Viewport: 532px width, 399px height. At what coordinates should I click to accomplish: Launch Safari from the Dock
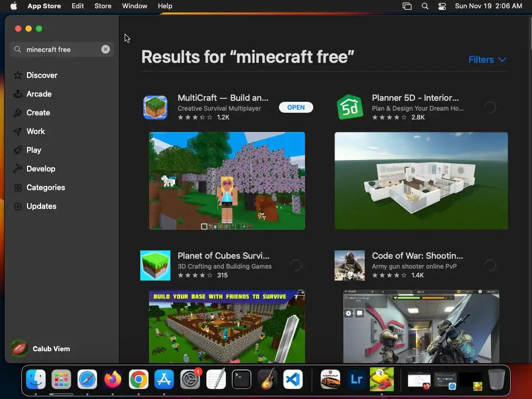pyautogui.click(x=87, y=379)
